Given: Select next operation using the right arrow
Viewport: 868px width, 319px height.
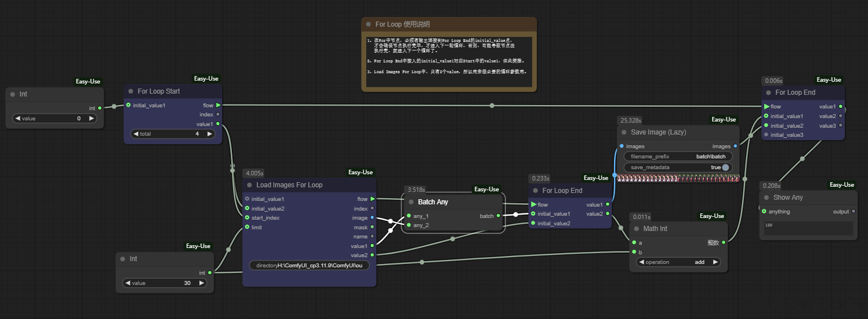Looking at the screenshot, I should tap(715, 262).
